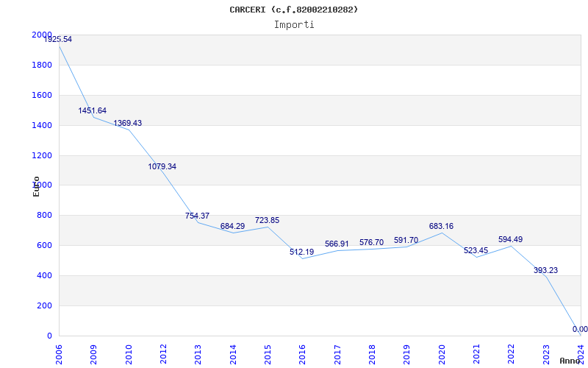Select the 2017 x-axis year label

(337, 355)
